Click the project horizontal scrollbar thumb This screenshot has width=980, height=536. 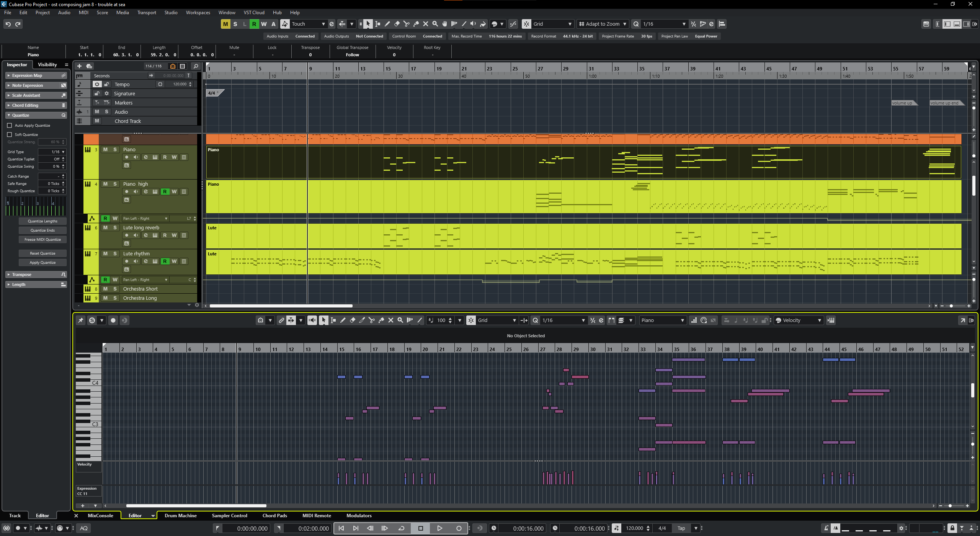pyautogui.click(x=281, y=306)
